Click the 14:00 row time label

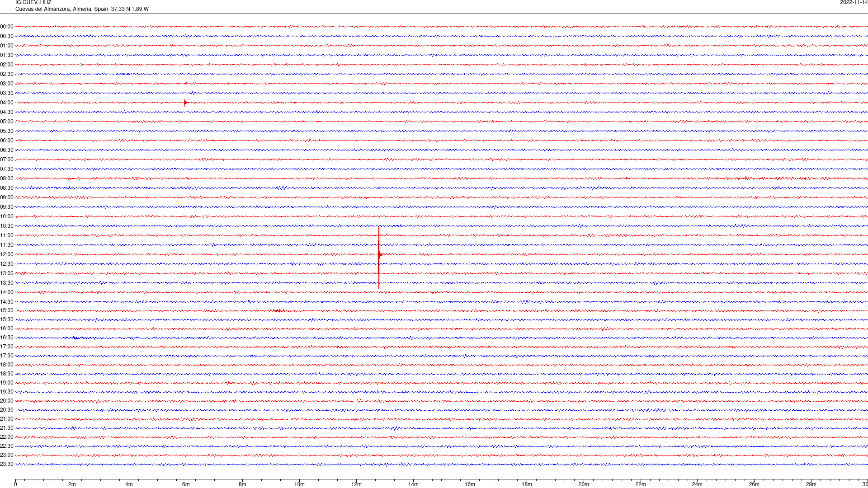pos(7,292)
